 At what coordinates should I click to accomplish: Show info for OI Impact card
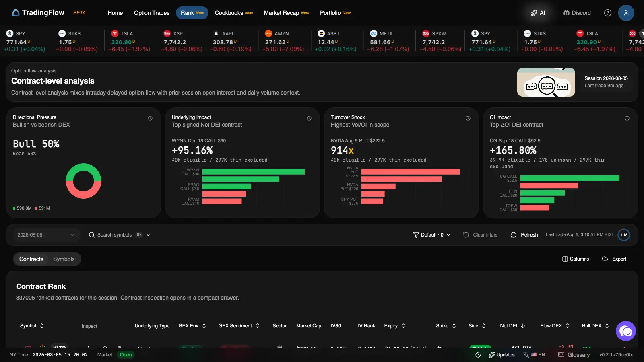pyautogui.click(x=627, y=118)
